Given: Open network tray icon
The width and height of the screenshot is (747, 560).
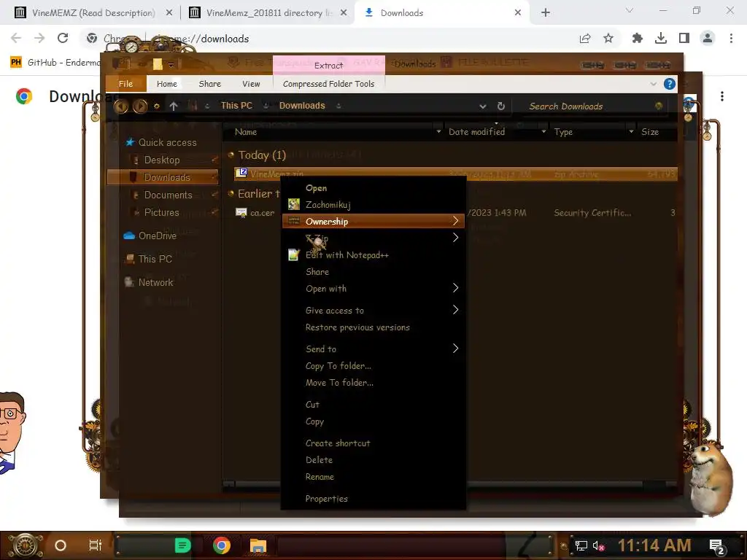Looking at the screenshot, I should (581, 545).
